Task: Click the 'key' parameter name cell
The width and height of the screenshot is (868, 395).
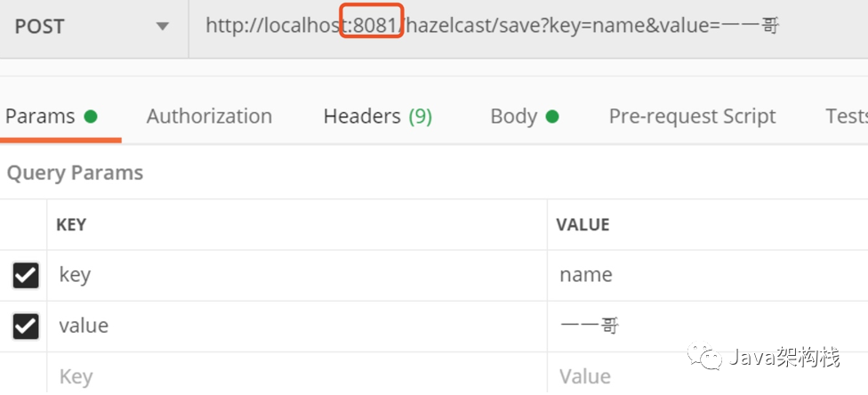Action: (x=297, y=275)
